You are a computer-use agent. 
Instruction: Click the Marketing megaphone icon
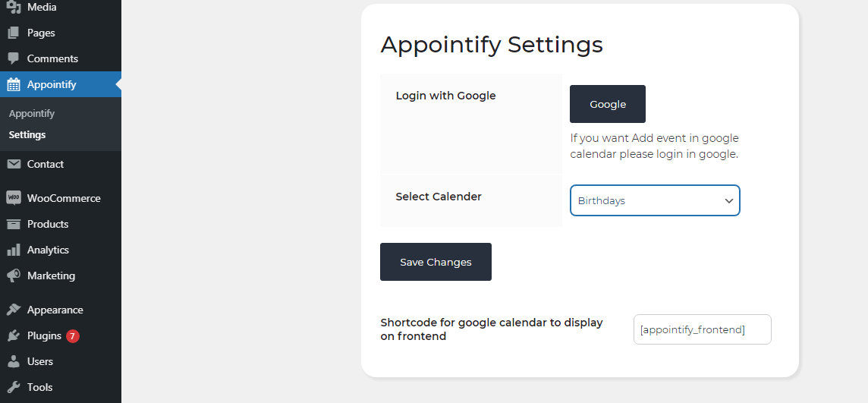coord(14,275)
